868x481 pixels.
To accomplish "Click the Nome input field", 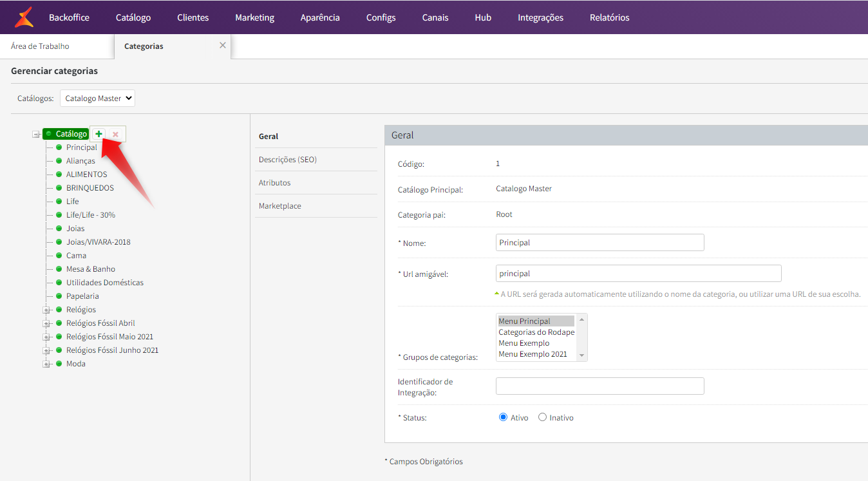I will click(600, 242).
